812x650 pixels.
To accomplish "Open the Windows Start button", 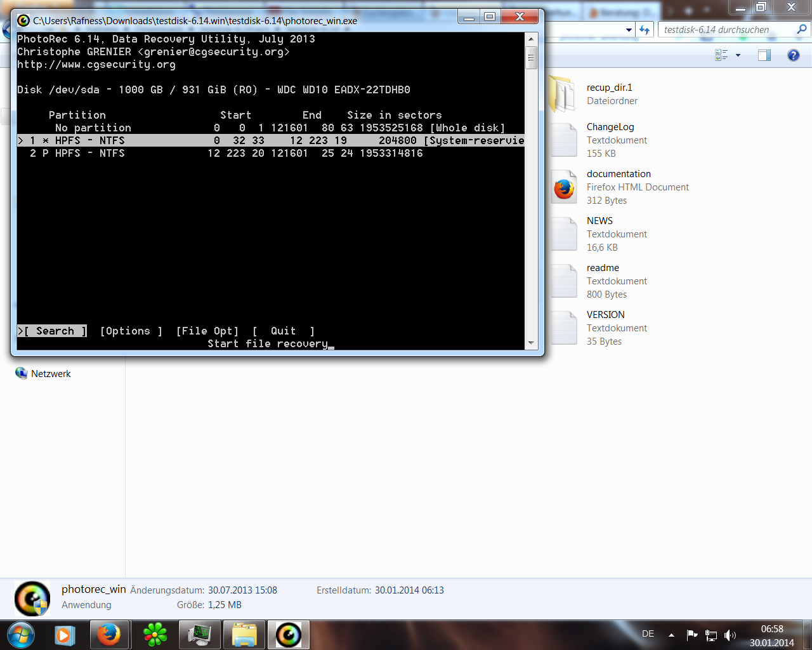I will click(20, 635).
